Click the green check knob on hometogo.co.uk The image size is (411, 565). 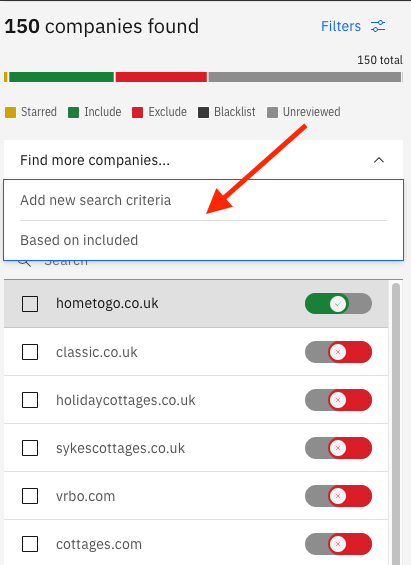[x=338, y=304]
